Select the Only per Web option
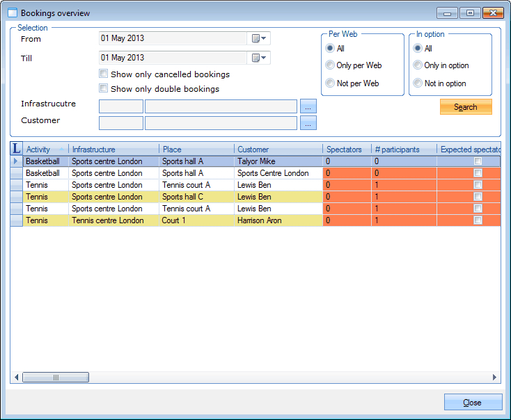Screen dimensions: 511x420 (331, 65)
